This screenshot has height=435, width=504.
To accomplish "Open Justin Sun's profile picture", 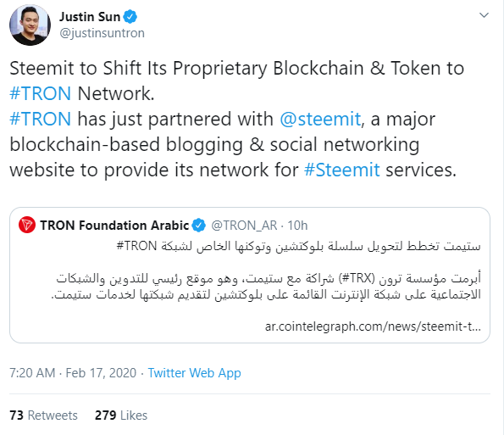I will tap(30, 25).
